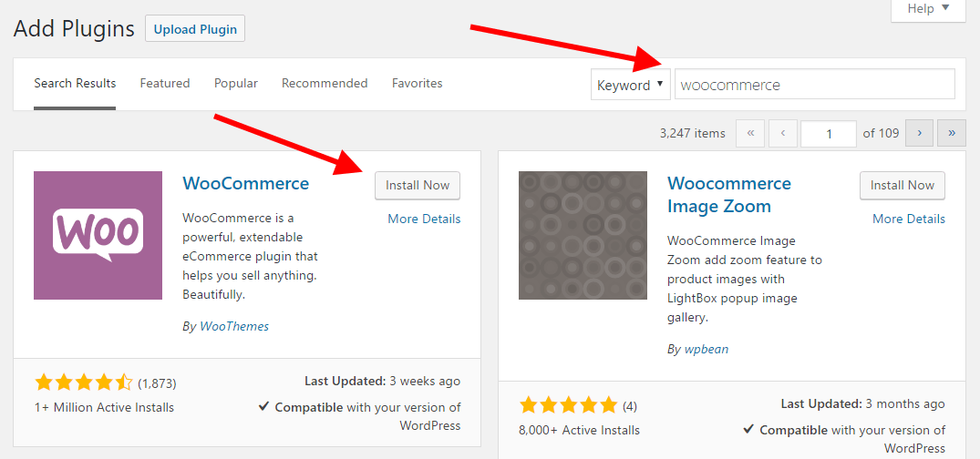The height and width of the screenshot is (459, 980).
Task: Go to the next results page
Action: [x=919, y=134]
